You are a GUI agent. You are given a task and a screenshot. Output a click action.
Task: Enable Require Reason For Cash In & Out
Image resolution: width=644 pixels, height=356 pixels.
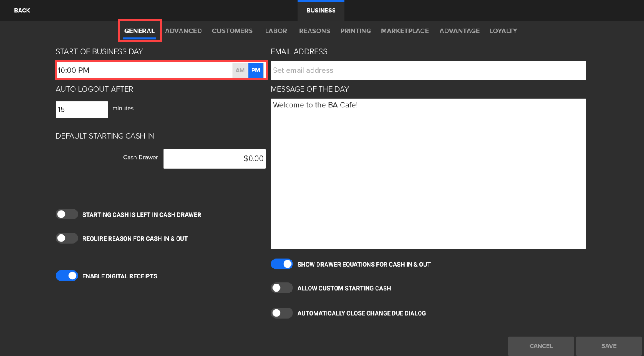tap(67, 238)
